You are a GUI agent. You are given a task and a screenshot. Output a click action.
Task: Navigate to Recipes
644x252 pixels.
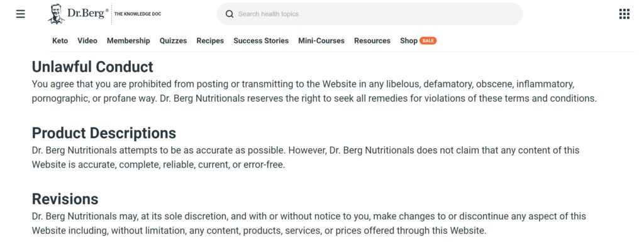(x=210, y=41)
